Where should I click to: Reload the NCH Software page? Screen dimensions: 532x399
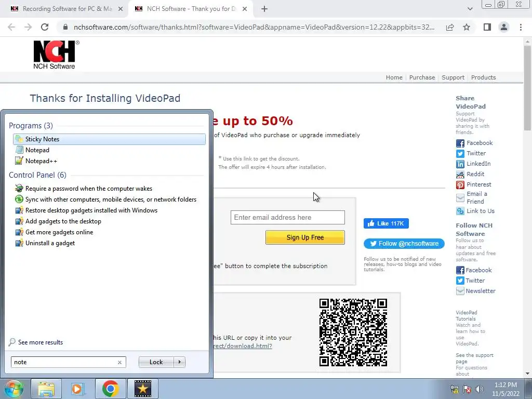coord(45,27)
